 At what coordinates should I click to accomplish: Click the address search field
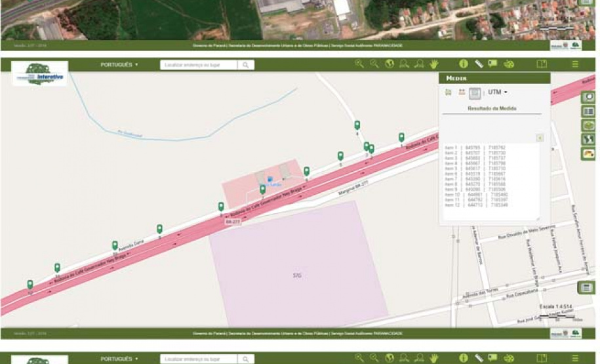[x=199, y=65]
